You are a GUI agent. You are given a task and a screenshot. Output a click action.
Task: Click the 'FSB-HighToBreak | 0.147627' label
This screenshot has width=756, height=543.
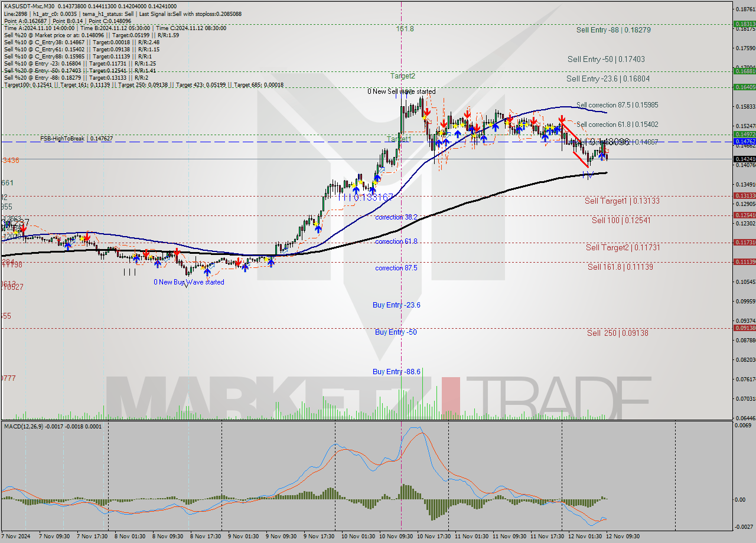click(x=77, y=138)
